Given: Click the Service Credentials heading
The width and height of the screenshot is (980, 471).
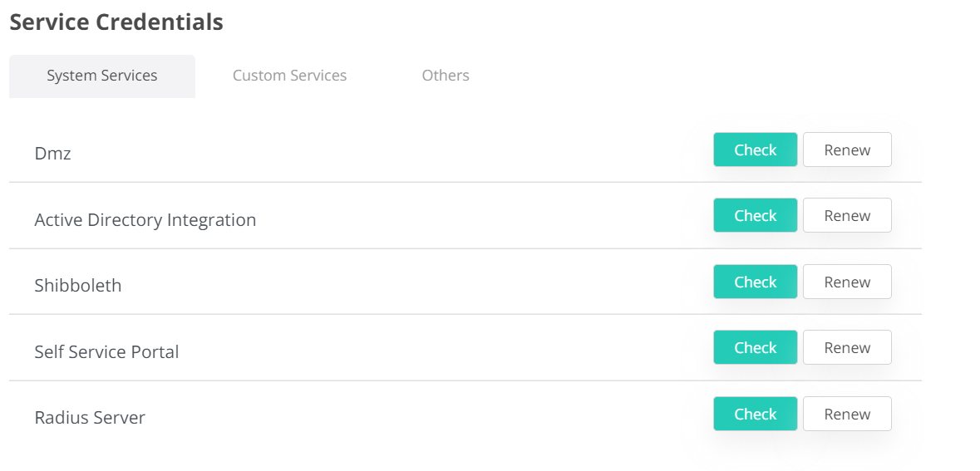Looking at the screenshot, I should pyautogui.click(x=116, y=22).
